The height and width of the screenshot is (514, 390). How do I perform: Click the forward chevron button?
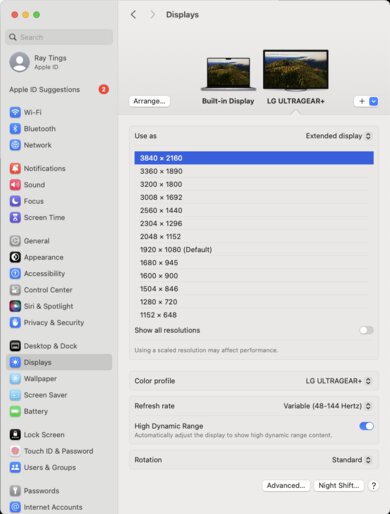[x=152, y=14]
